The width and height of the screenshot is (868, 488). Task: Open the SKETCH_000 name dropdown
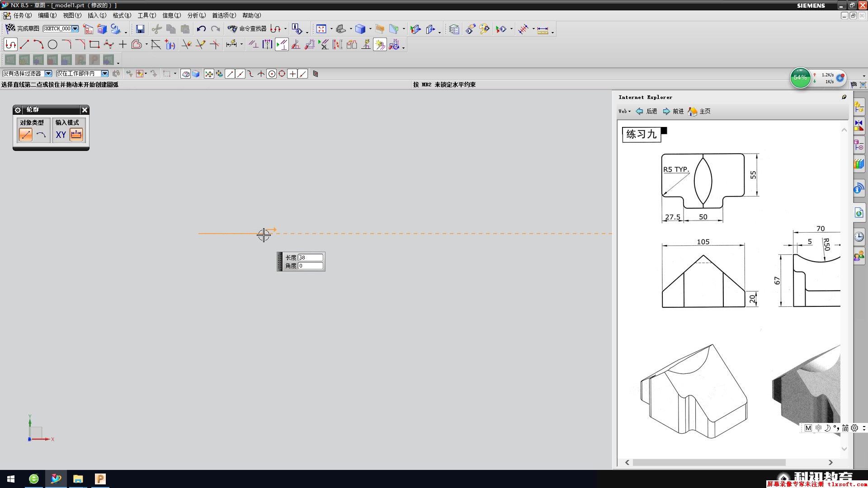click(x=75, y=29)
